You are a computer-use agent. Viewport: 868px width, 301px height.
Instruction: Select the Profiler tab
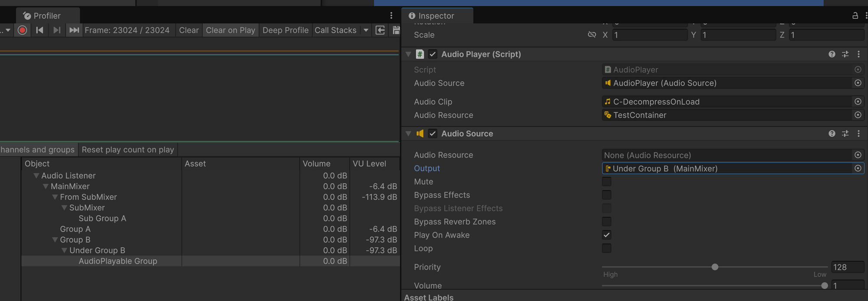pos(46,16)
